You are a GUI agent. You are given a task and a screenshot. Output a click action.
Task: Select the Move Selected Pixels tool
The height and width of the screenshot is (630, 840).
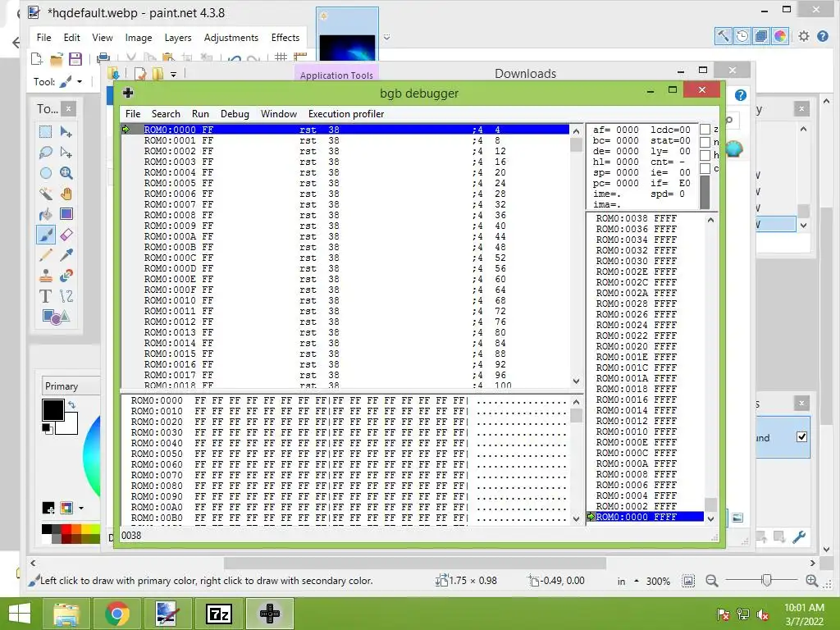point(66,132)
